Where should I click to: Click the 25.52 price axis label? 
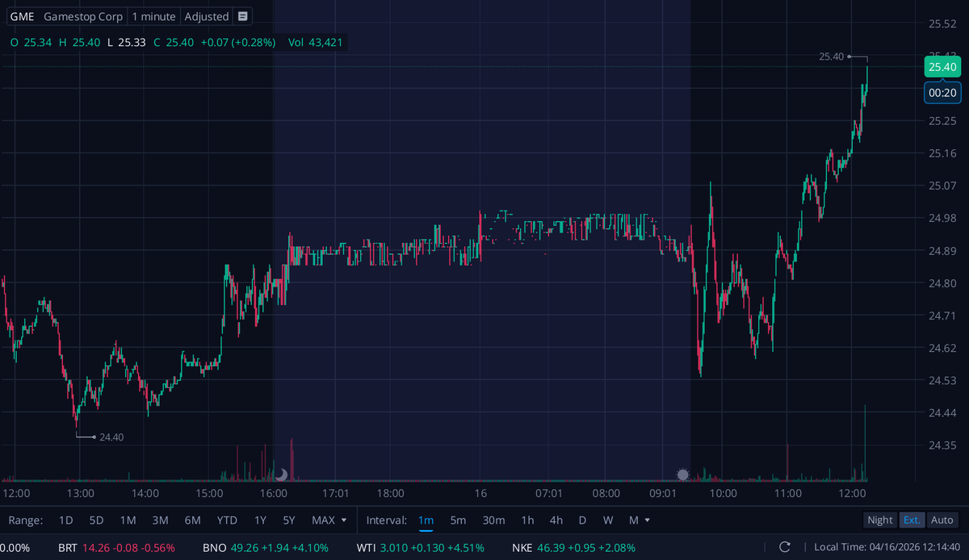pyautogui.click(x=942, y=23)
